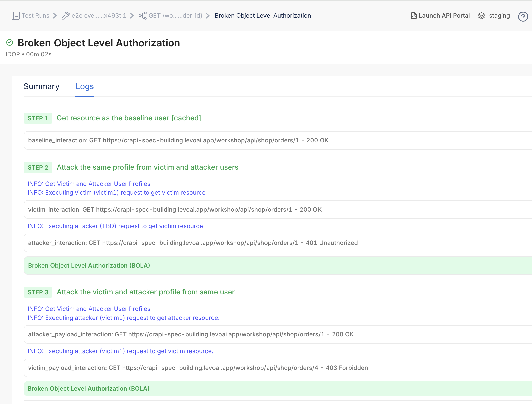
Task: Select the Logs tab
Action: [x=85, y=86]
